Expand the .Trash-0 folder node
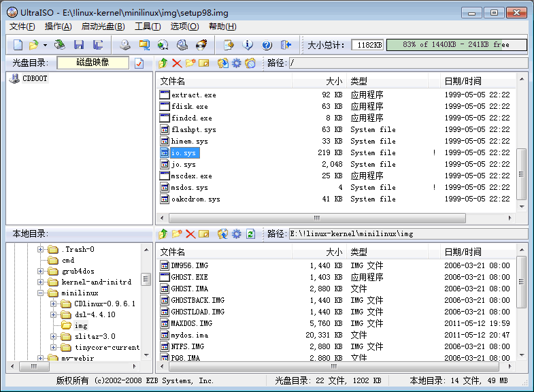 (41, 249)
